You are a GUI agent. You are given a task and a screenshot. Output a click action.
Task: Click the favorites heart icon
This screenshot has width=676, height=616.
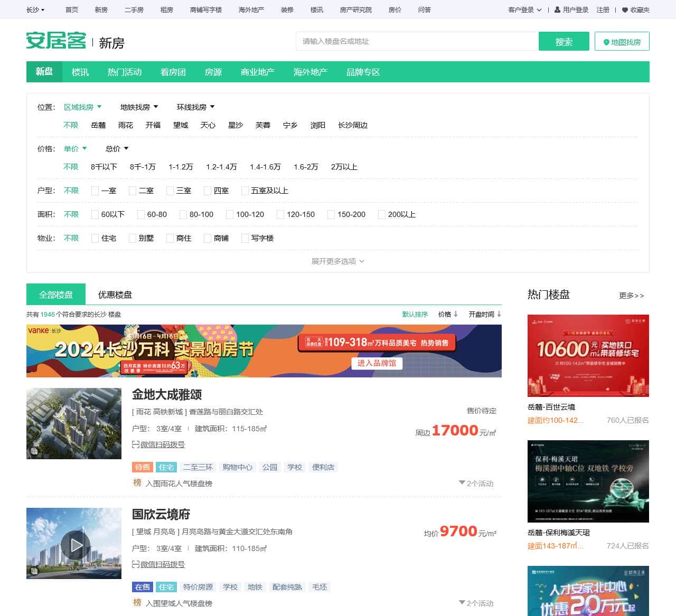pyautogui.click(x=625, y=10)
